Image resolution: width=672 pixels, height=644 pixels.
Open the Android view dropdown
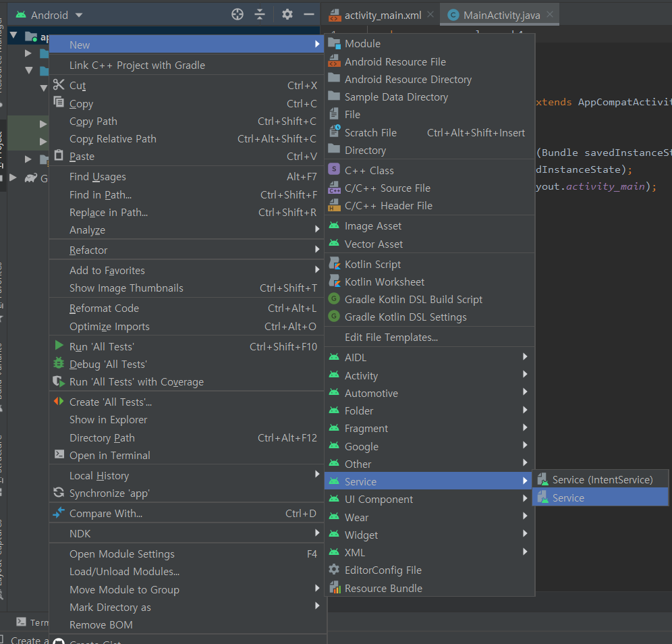tap(78, 15)
